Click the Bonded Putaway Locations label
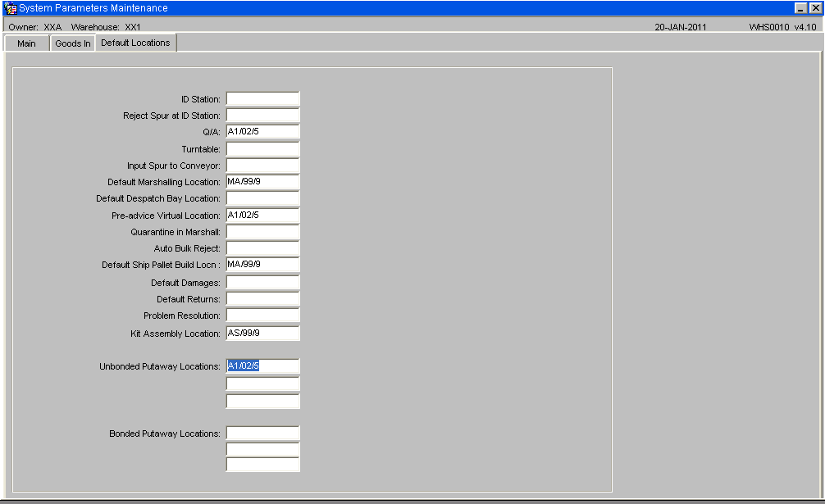 tap(165, 434)
